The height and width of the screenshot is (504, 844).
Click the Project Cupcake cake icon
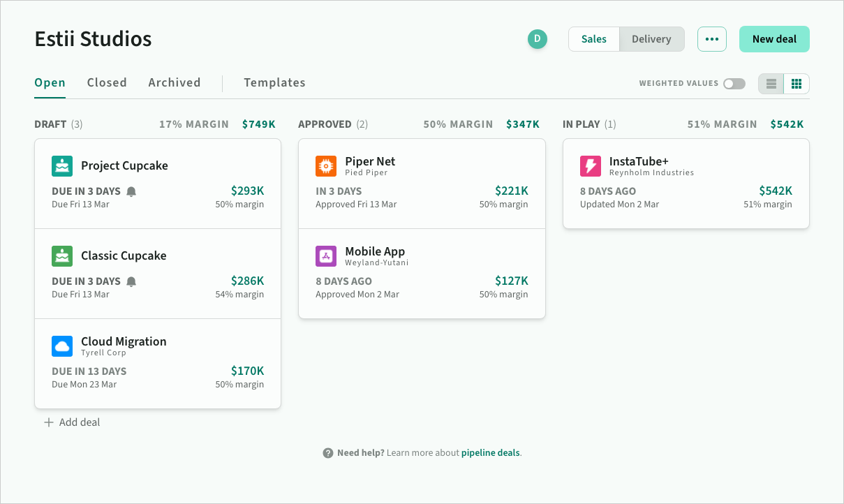coord(62,166)
